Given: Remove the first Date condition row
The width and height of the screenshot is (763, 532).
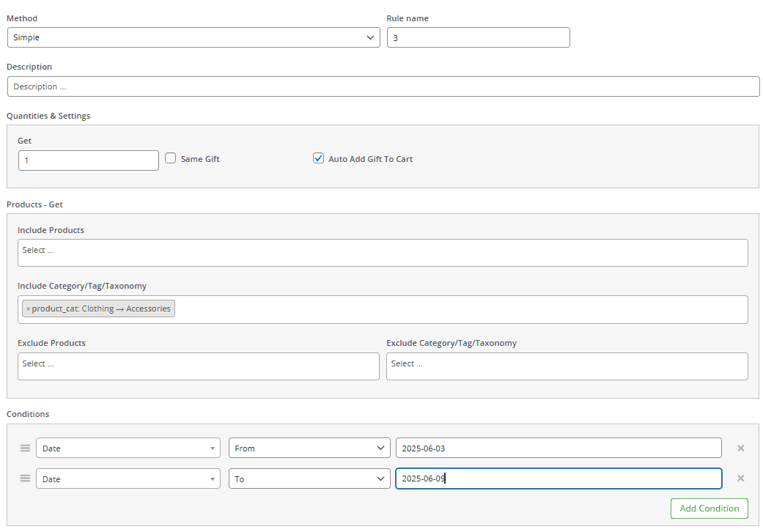Looking at the screenshot, I should (x=740, y=448).
